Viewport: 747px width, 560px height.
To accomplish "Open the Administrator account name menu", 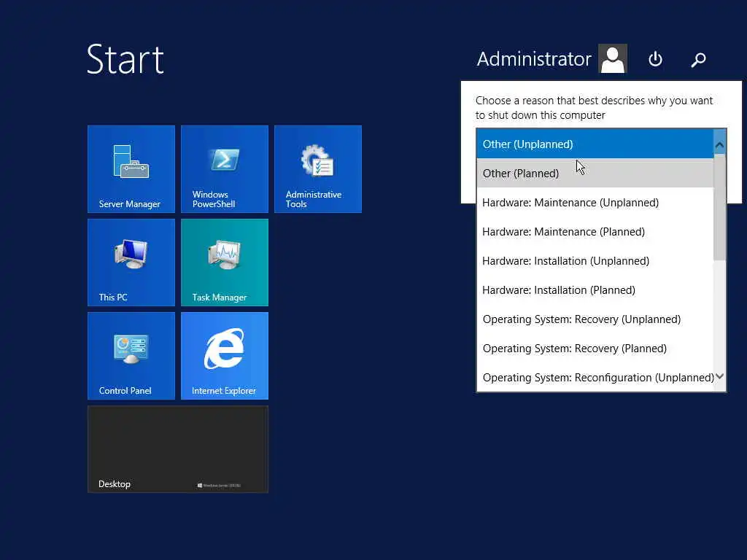I will (533, 59).
